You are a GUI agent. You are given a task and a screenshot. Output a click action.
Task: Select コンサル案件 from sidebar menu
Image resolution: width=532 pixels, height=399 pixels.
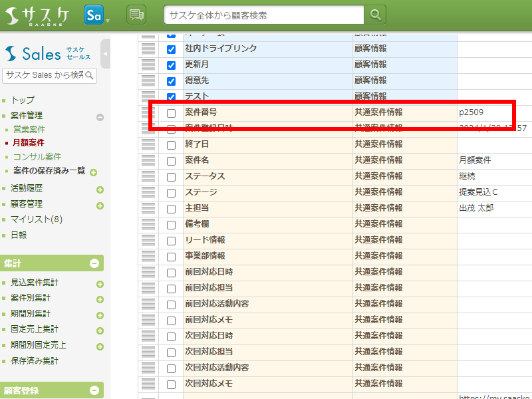(x=37, y=157)
